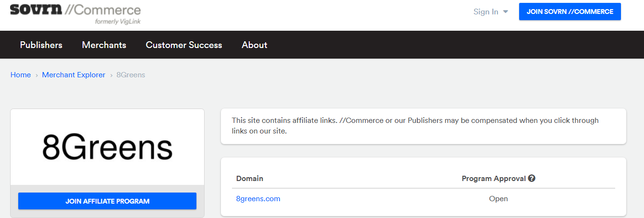
Task: Select the Open approval status value
Action: (498, 199)
